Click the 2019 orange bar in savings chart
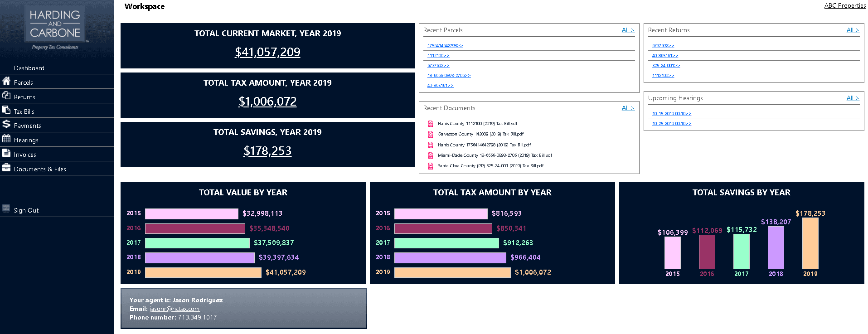This screenshot has height=334, width=868. [810, 244]
